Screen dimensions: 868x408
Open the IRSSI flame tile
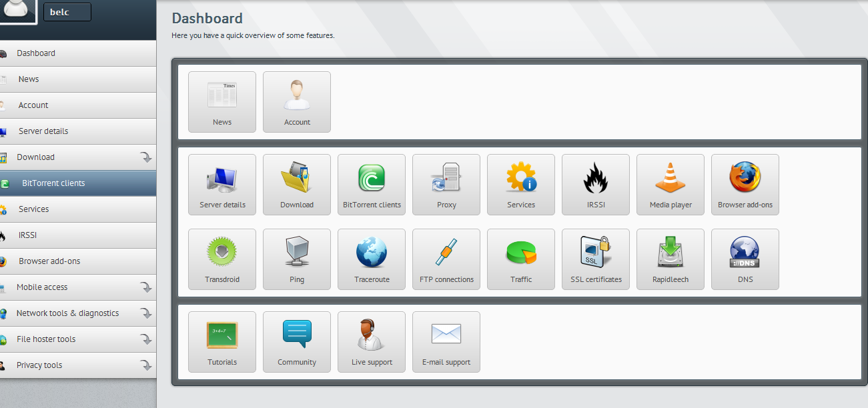click(x=596, y=185)
